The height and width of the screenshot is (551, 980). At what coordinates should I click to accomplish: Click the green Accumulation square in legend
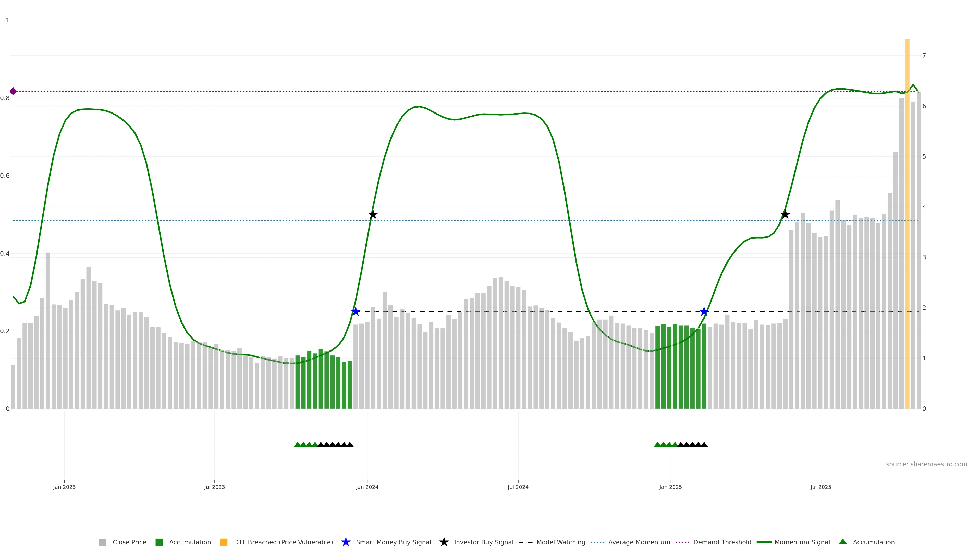point(159,542)
